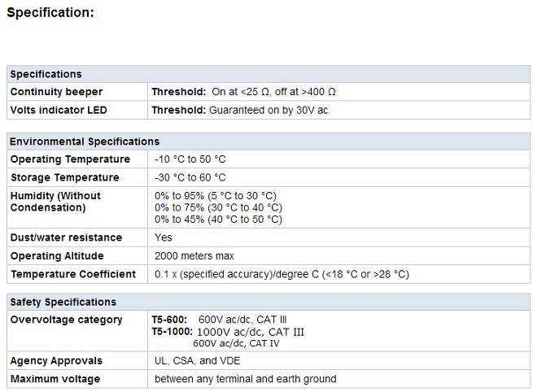Select the "Continuity beeper" row label
The height and width of the screenshot is (392, 533).
pyautogui.click(x=56, y=92)
